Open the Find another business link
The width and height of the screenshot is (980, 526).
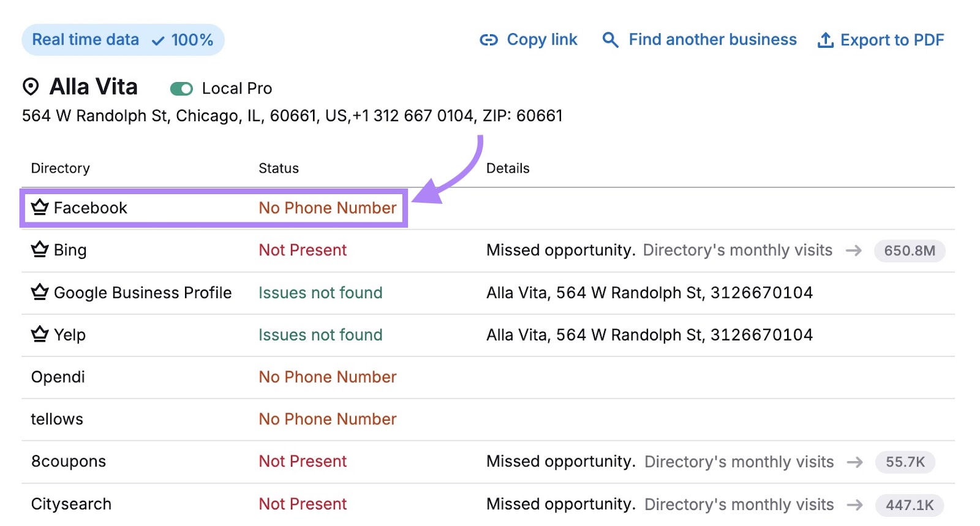click(x=712, y=40)
